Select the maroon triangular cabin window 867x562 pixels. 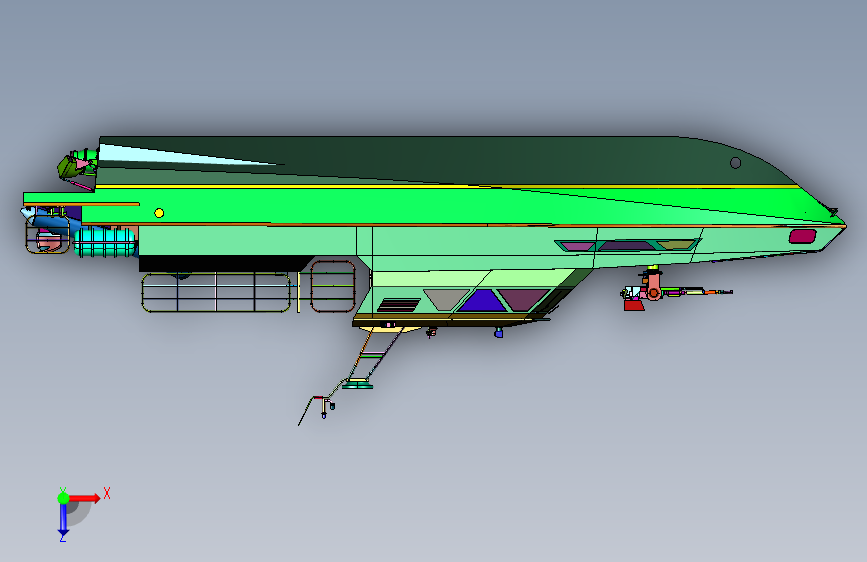tap(523, 299)
